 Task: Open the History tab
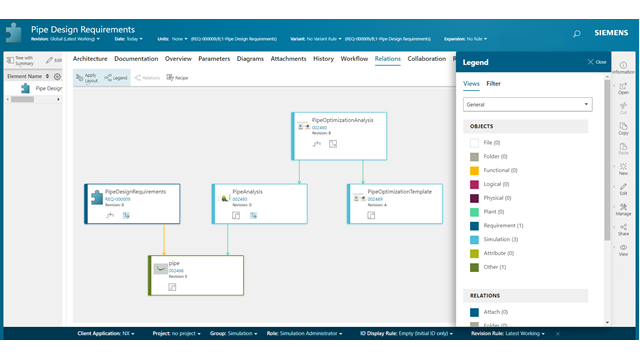point(323,59)
